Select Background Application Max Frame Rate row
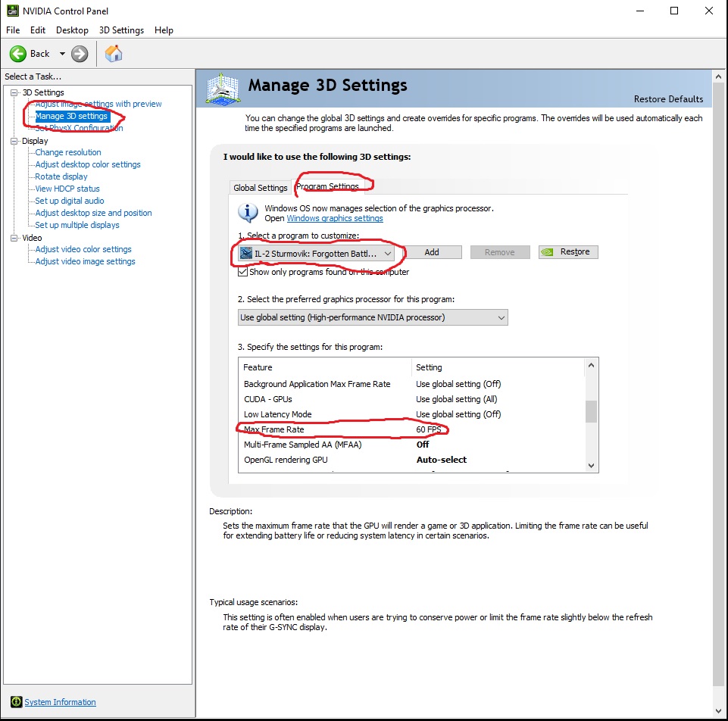Image resolution: width=728 pixels, height=721 pixels. pos(411,384)
